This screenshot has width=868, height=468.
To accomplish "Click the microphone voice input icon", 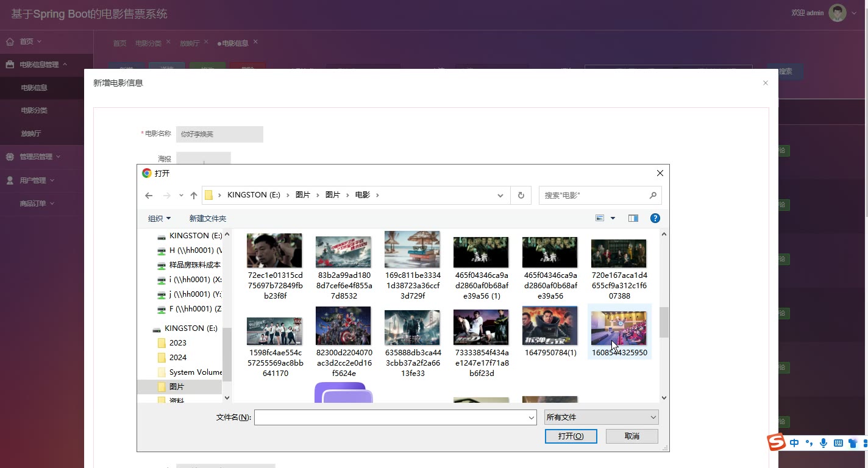I will coord(824,443).
